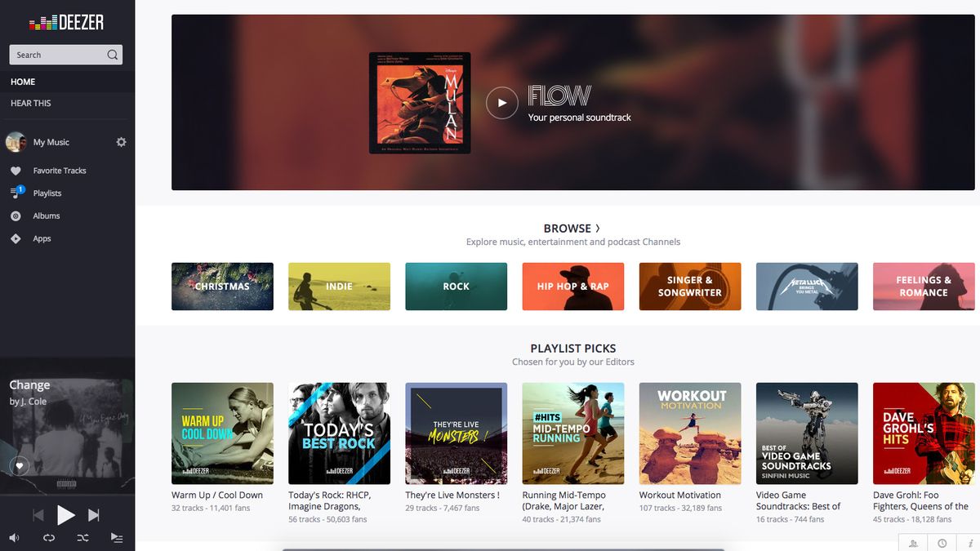980x551 pixels.
Task: Click the volume speaker icon
Action: [13, 537]
